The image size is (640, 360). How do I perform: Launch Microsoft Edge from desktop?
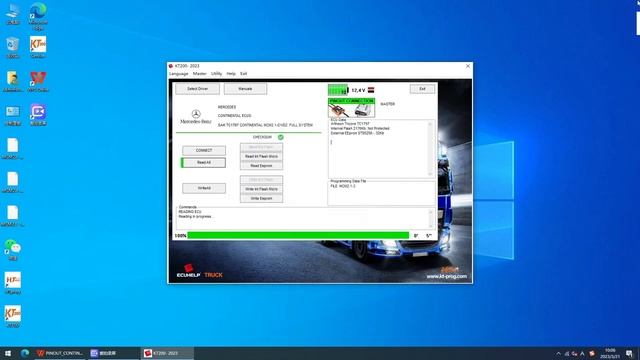(38, 16)
